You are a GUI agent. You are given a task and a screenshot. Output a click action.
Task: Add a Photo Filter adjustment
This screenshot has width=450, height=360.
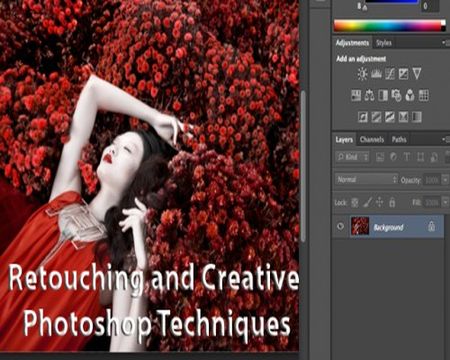click(396, 95)
